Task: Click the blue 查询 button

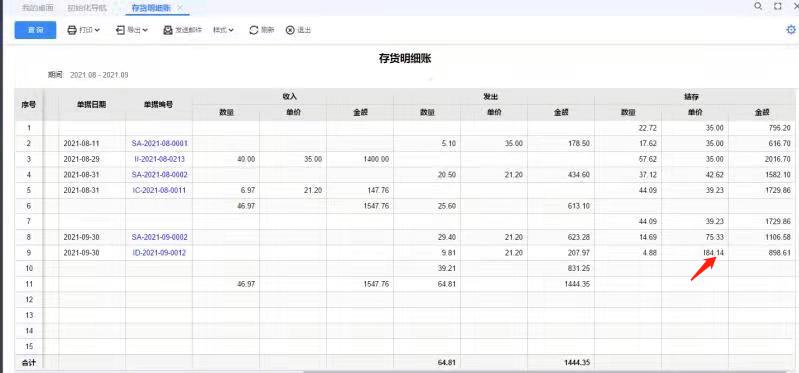Action: (x=35, y=30)
